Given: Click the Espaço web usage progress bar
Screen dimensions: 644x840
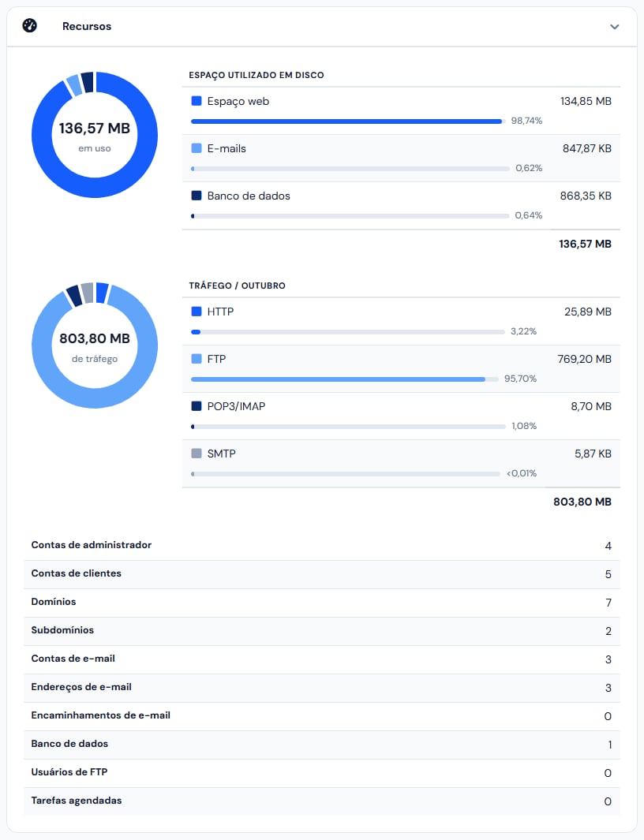Looking at the screenshot, I should (x=348, y=121).
